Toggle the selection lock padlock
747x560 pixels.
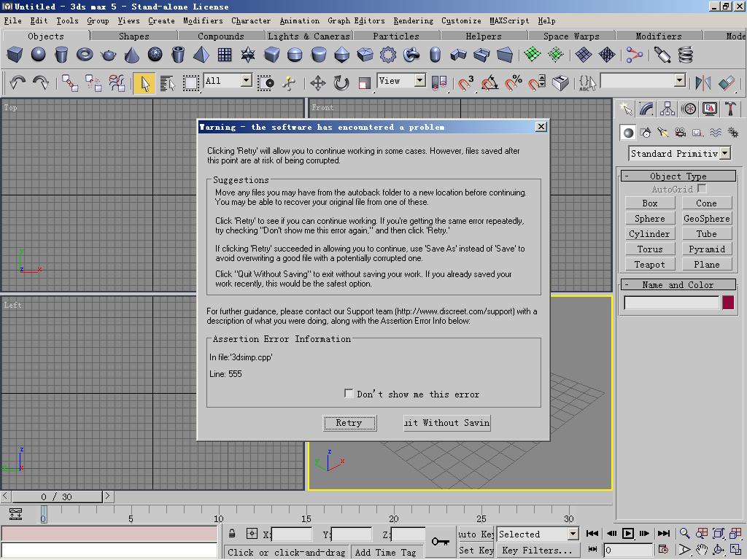pos(231,533)
